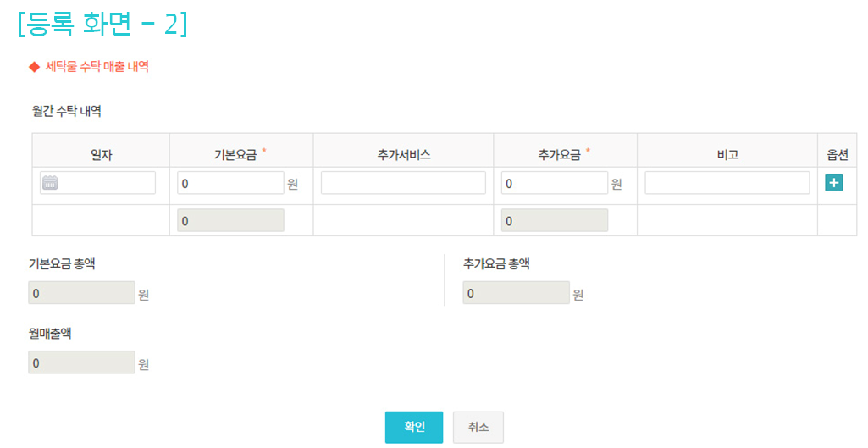Focus the 추가요금 amount input in row
Screen dimensions: 868x448
[x=555, y=183]
